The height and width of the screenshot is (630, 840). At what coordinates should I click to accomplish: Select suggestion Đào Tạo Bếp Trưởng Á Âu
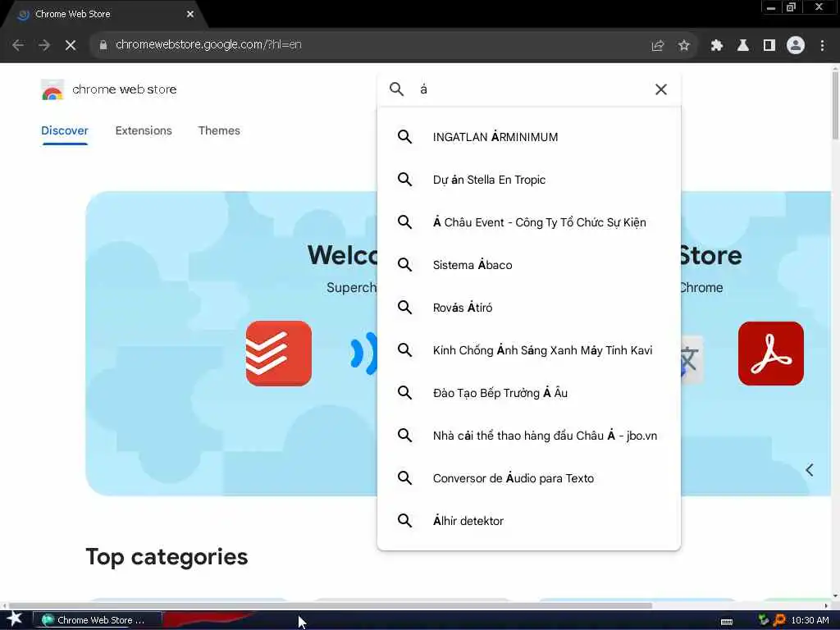click(x=529, y=393)
